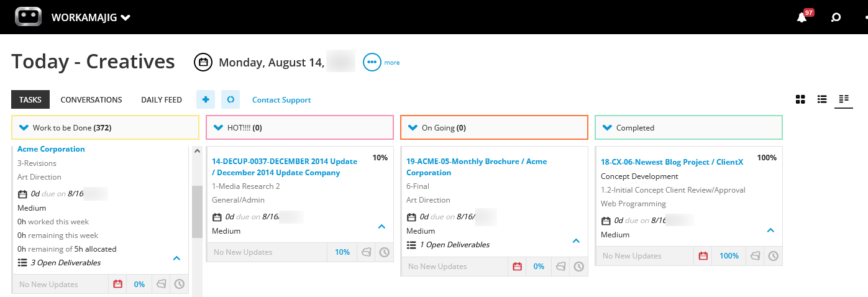Image resolution: width=868 pixels, height=297 pixels.
Task: Click 10% progress on DECEMBER 2014 Update footer
Action: (x=342, y=252)
